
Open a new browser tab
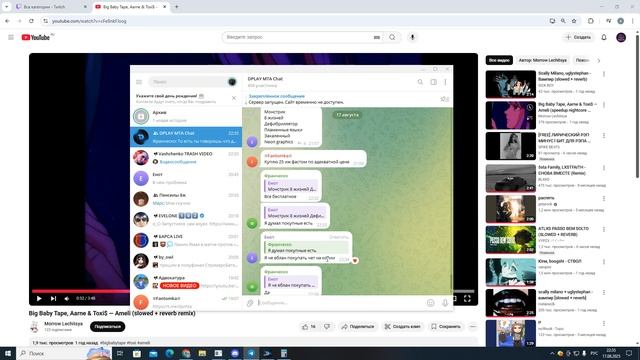pyautogui.click(x=177, y=7)
